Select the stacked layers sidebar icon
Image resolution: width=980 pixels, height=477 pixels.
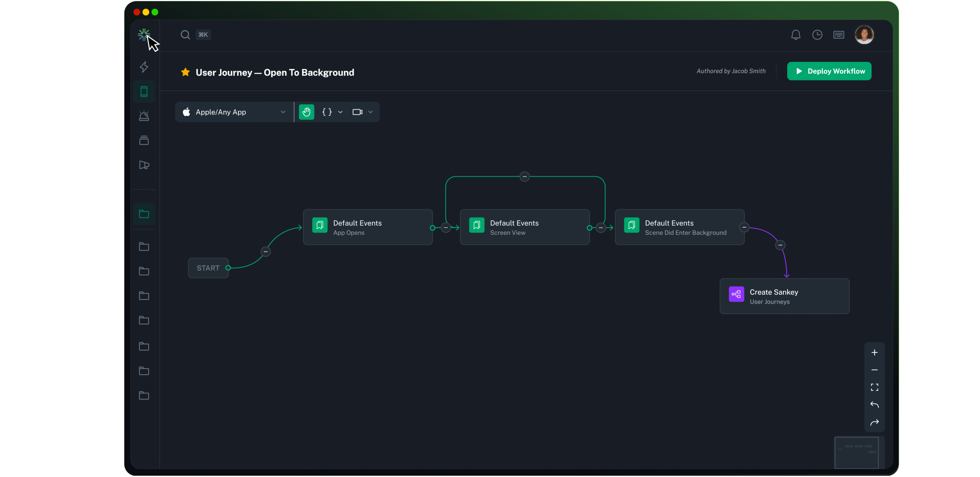click(144, 140)
